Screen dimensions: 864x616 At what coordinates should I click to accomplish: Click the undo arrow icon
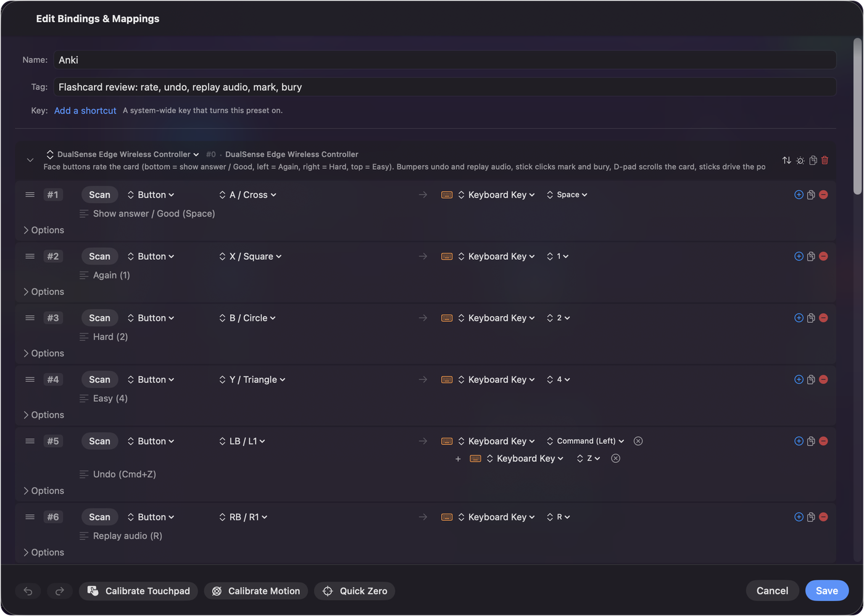pyautogui.click(x=28, y=591)
